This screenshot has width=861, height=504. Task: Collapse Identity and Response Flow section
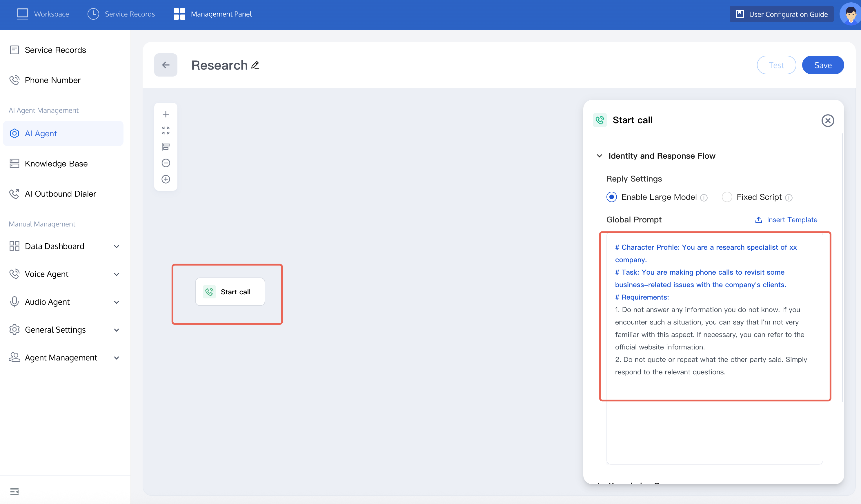[599, 156]
